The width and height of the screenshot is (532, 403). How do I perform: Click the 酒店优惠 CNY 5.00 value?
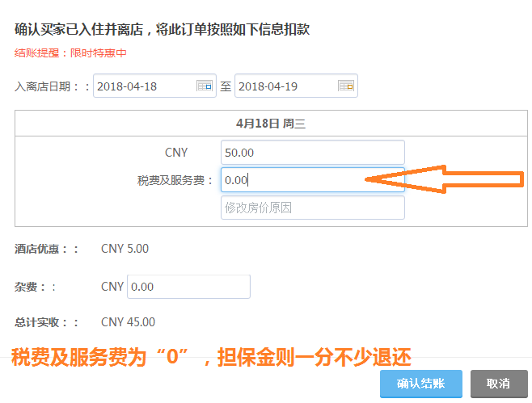tap(125, 249)
